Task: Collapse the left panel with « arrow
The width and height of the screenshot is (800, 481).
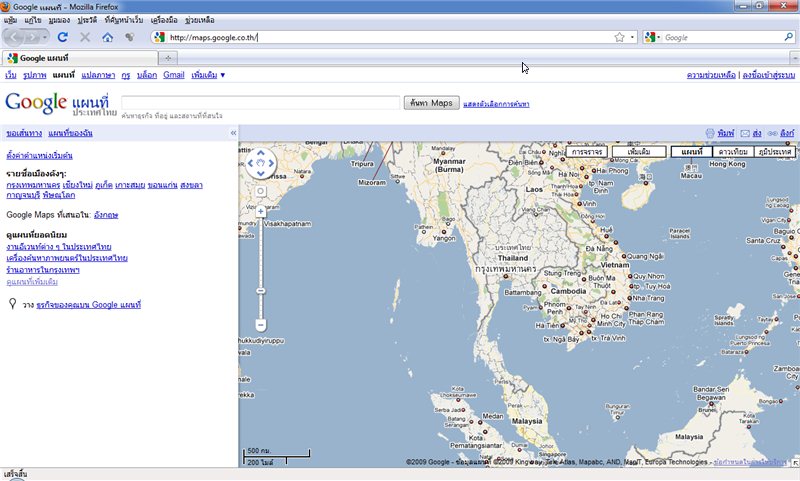Action: [233, 133]
